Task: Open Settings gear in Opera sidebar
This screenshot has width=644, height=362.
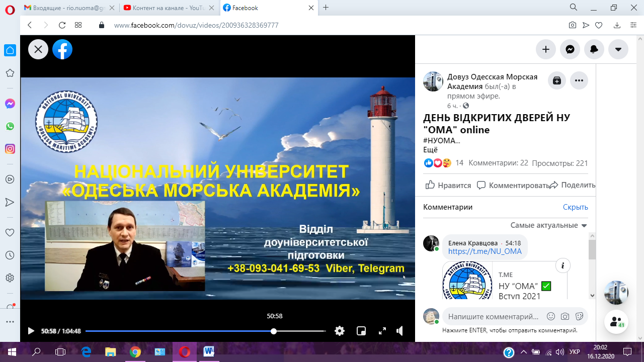Action: point(10,278)
